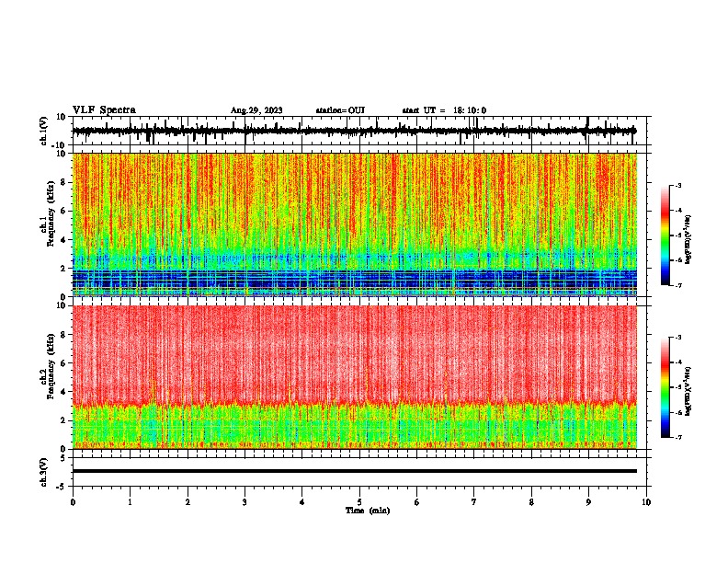Click the time tick label '5'

point(359,502)
